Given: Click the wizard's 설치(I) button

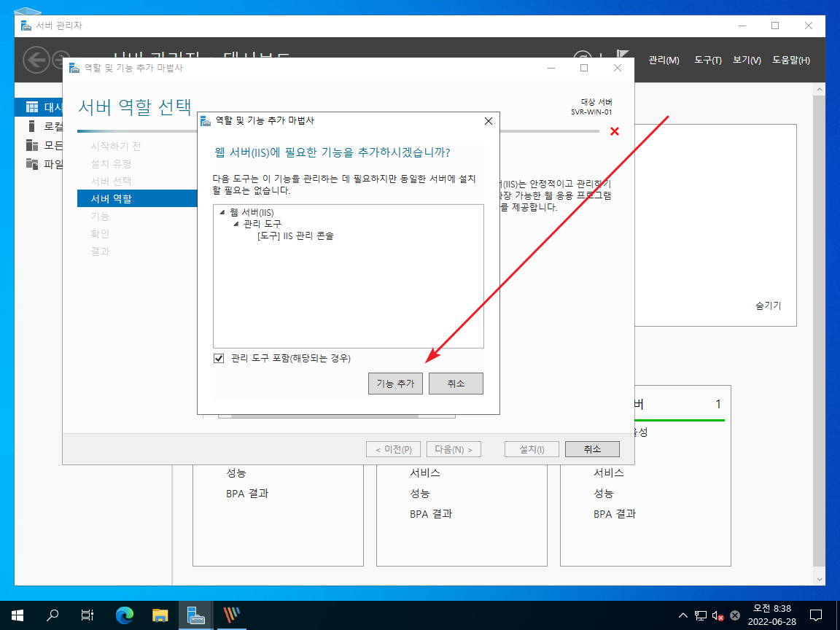Looking at the screenshot, I should (x=532, y=449).
